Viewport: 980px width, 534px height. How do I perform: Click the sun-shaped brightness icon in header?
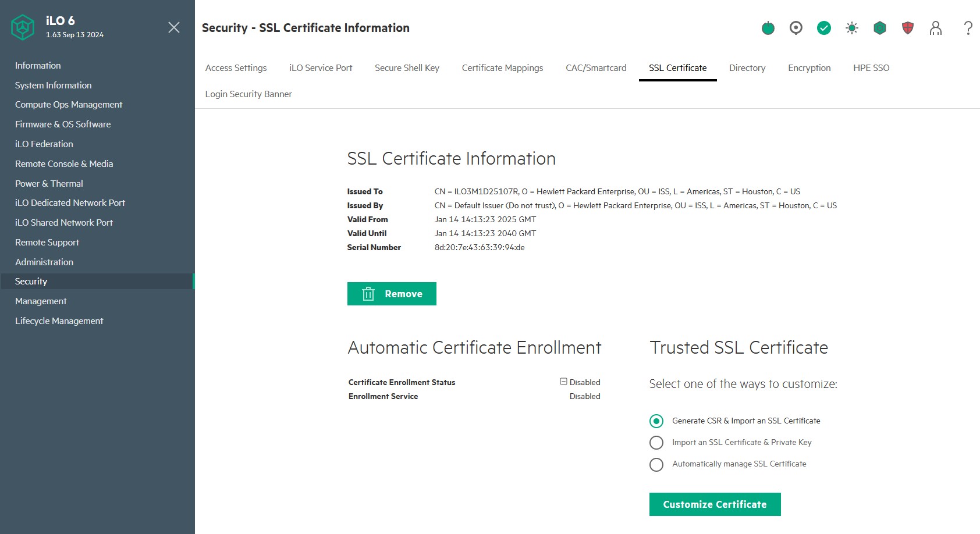coord(851,28)
